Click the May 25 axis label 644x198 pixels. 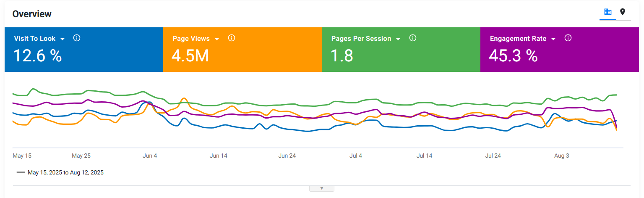81,156
